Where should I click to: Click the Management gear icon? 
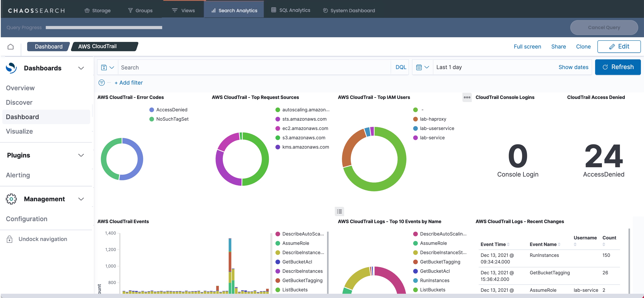tap(11, 199)
